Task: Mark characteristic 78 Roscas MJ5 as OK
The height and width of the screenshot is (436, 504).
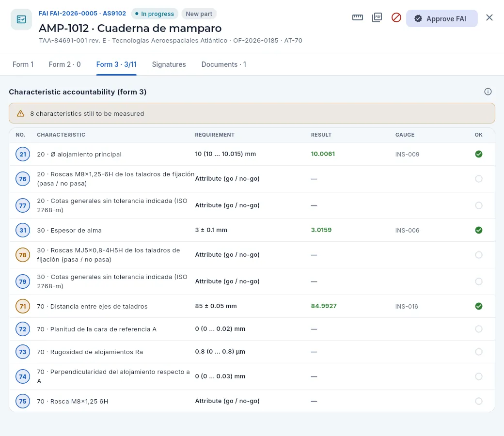Action: 479,255
